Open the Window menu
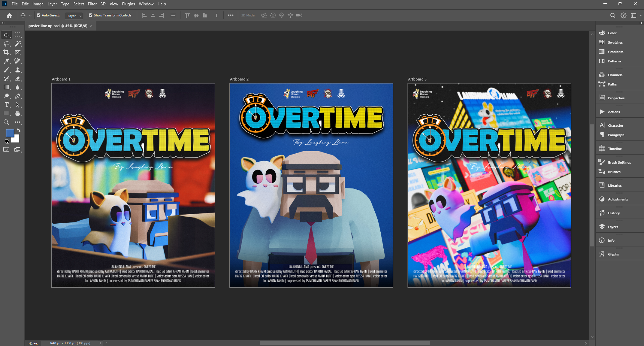 click(x=146, y=4)
